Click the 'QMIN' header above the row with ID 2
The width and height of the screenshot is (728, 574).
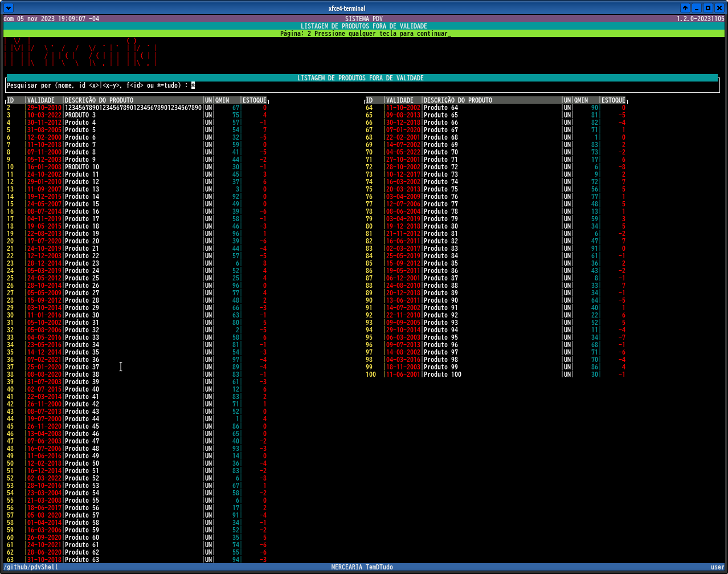222,100
